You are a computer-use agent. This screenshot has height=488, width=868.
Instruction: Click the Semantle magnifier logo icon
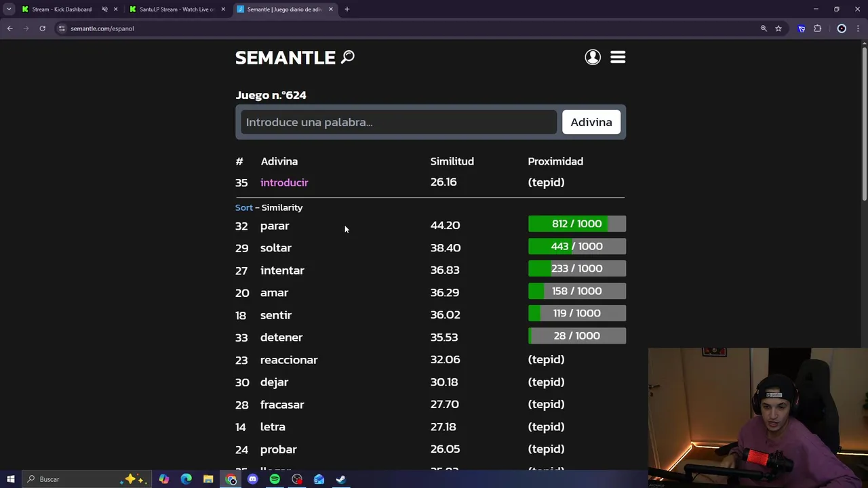click(348, 57)
